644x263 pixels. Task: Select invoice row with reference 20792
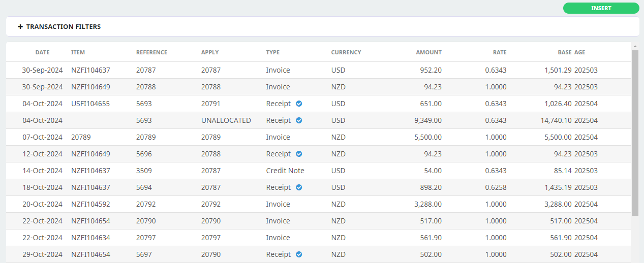coord(319,204)
